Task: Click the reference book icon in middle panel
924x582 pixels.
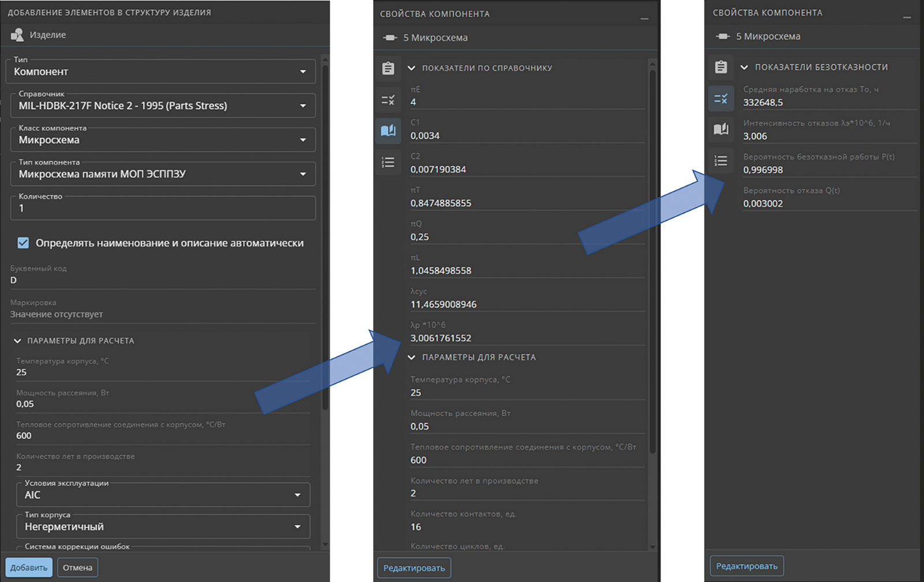Action: (x=388, y=131)
